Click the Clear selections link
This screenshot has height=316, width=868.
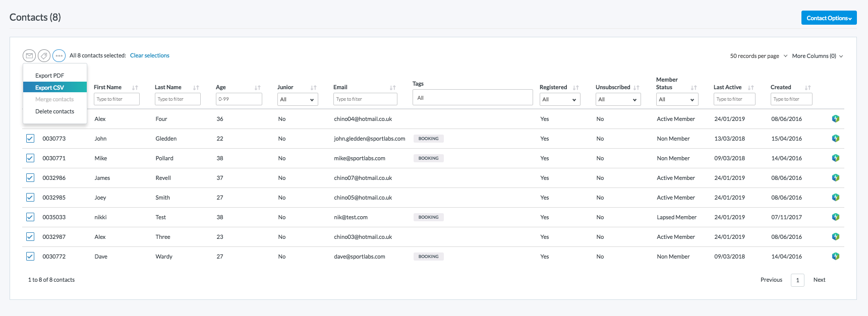pyautogui.click(x=149, y=55)
